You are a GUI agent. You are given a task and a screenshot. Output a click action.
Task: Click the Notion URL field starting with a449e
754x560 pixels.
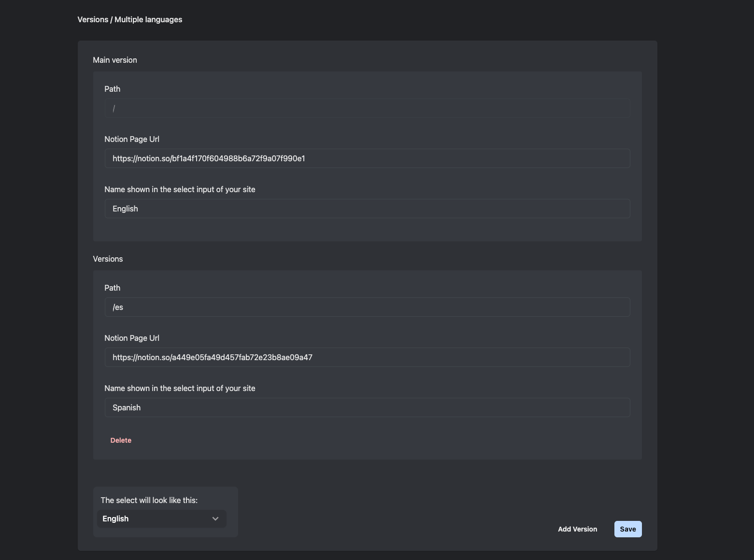pyautogui.click(x=367, y=358)
